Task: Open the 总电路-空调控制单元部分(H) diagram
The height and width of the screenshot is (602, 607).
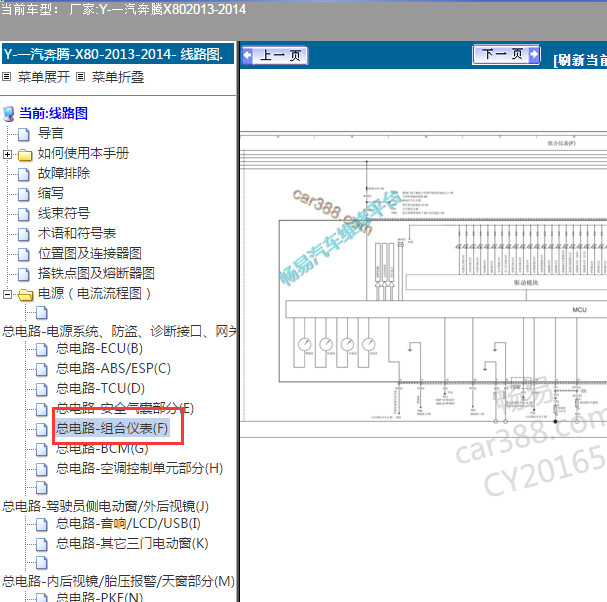Action: tap(139, 468)
